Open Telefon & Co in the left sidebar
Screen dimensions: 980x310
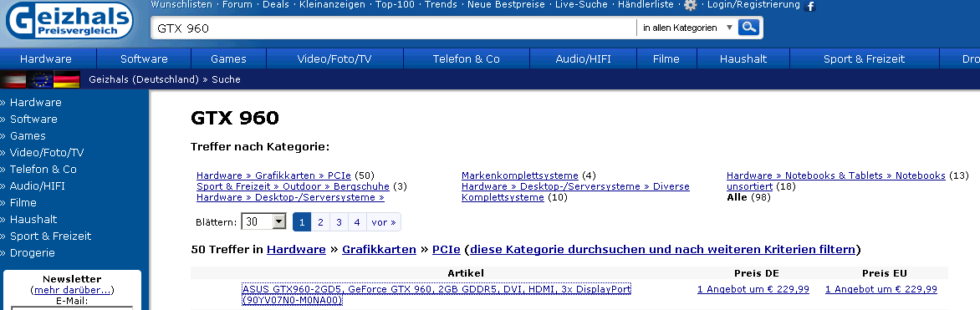[x=43, y=170]
